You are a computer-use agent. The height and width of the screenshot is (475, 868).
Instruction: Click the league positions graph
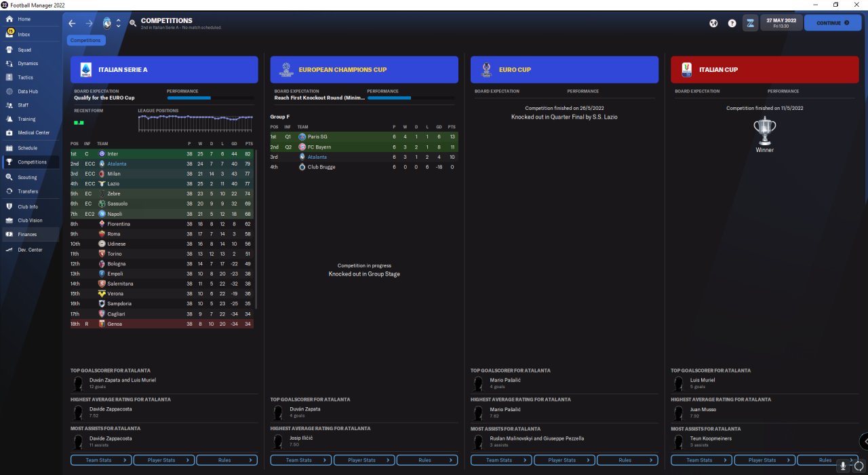coord(195,123)
